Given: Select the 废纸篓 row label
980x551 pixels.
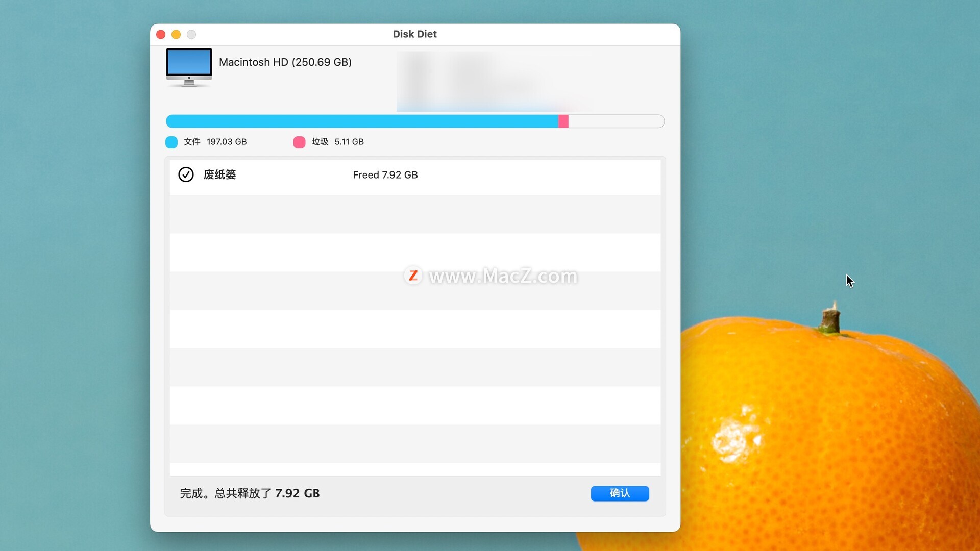Looking at the screenshot, I should point(219,174).
